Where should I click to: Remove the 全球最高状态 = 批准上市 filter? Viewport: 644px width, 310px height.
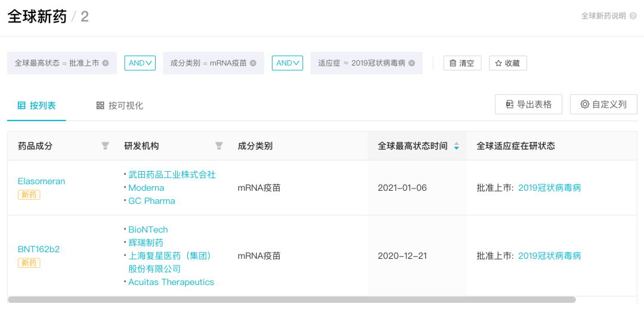coord(106,63)
